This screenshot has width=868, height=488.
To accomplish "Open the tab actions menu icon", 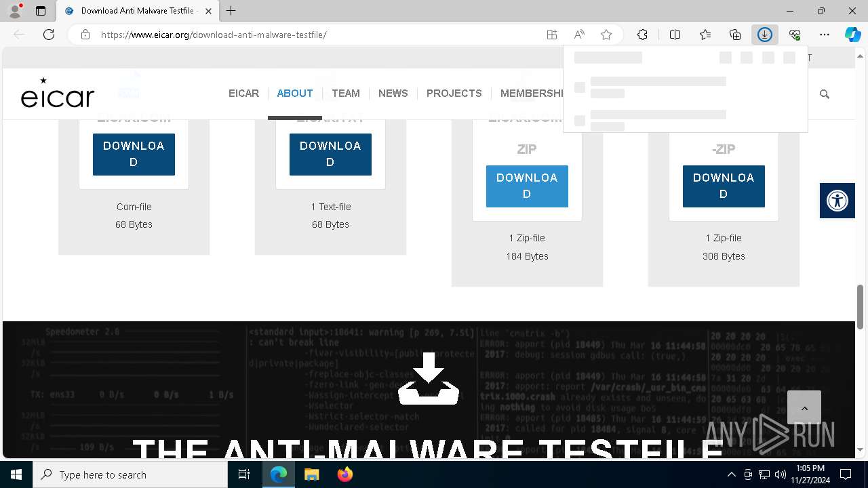I will [41, 11].
